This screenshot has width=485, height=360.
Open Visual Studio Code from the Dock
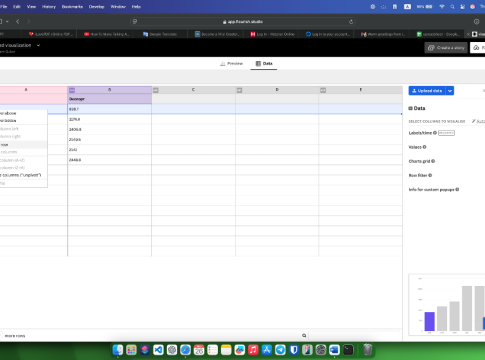[158, 350]
